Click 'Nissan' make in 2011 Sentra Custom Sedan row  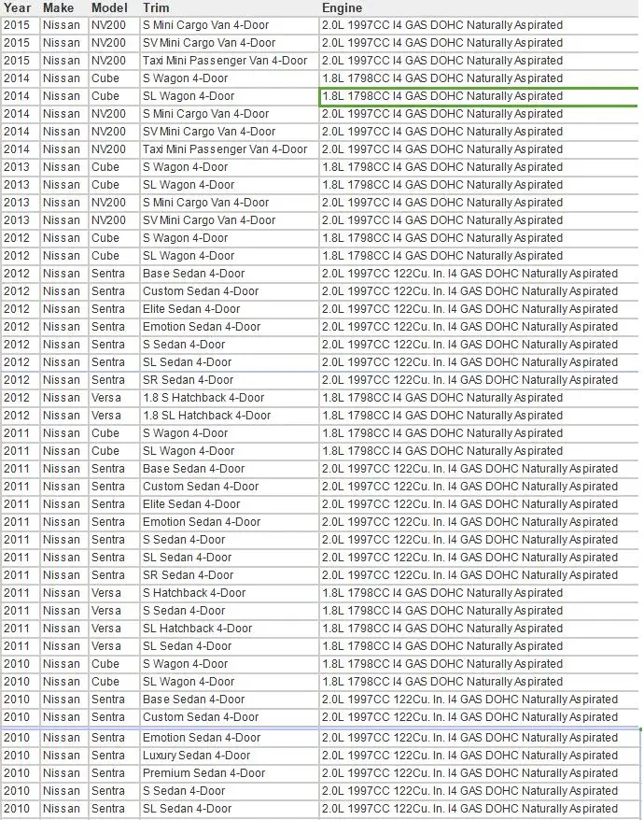63,488
